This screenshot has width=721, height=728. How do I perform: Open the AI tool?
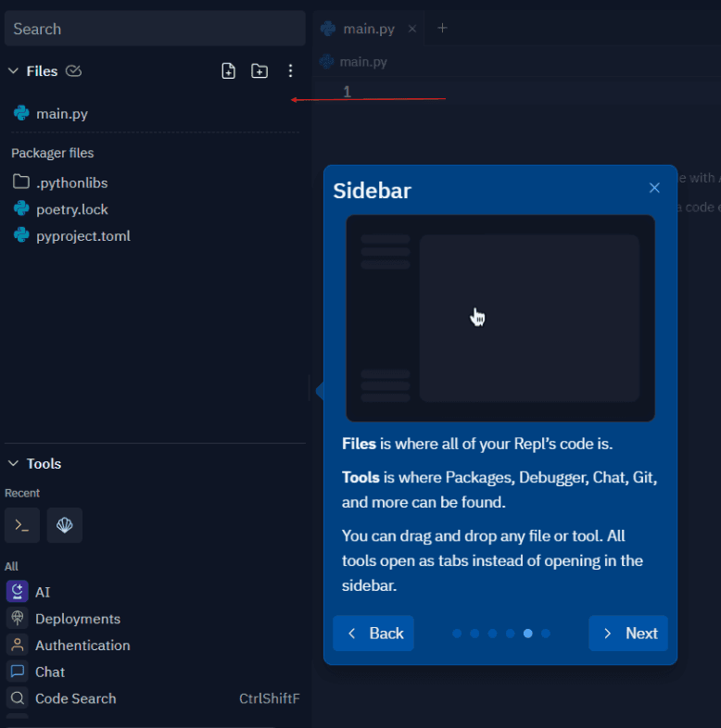tap(43, 592)
